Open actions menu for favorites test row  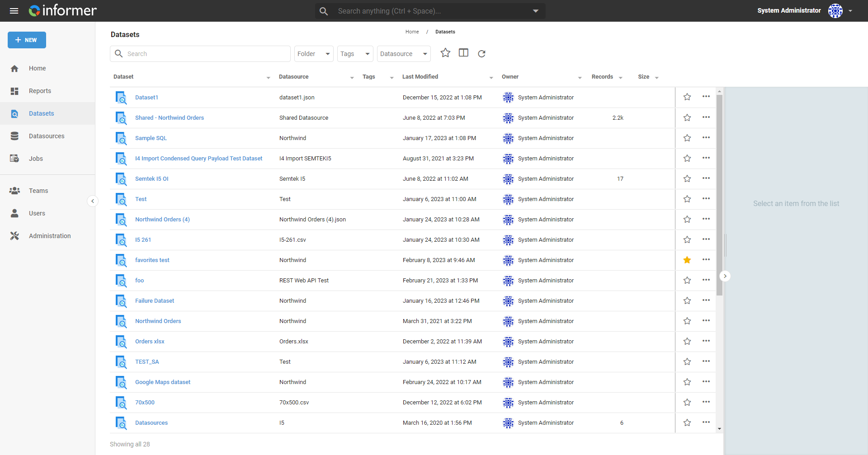pyautogui.click(x=706, y=259)
